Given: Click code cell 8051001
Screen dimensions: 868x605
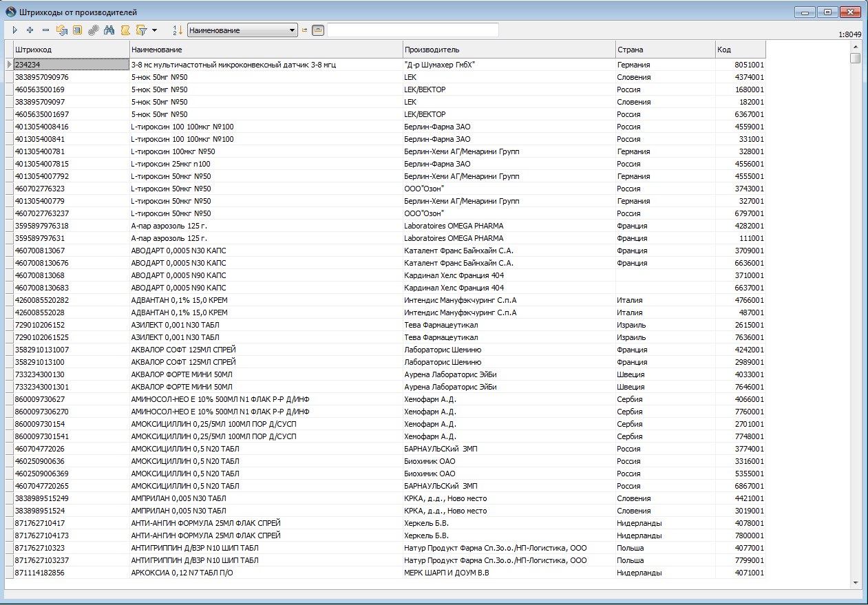Looking at the screenshot, I should [x=740, y=65].
